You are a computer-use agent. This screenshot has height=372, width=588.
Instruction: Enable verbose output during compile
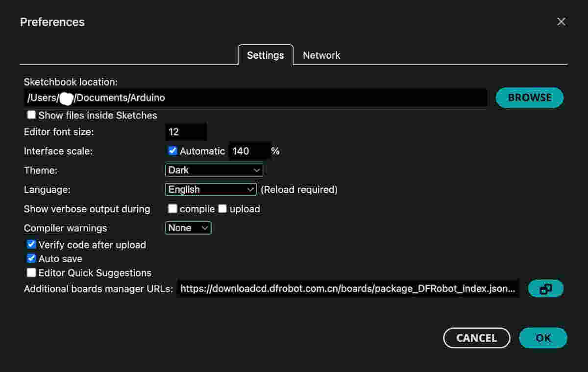coord(172,208)
